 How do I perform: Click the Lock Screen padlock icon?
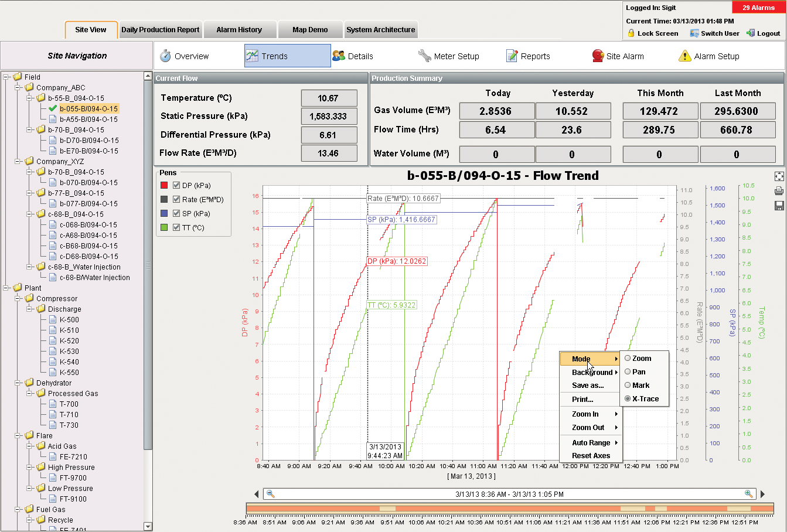(x=631, y=33)
